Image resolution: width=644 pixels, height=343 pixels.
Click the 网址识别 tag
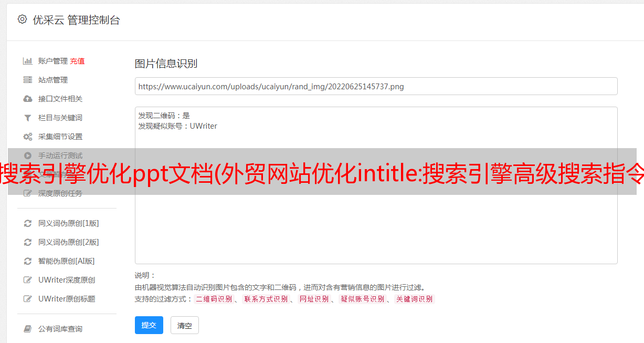(x=314, y=299)
